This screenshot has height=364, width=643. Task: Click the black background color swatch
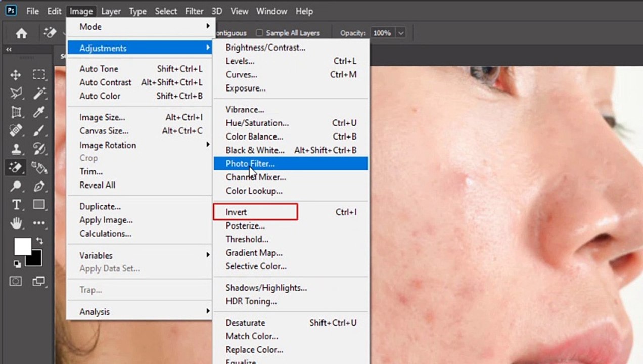tap(36, 260)
